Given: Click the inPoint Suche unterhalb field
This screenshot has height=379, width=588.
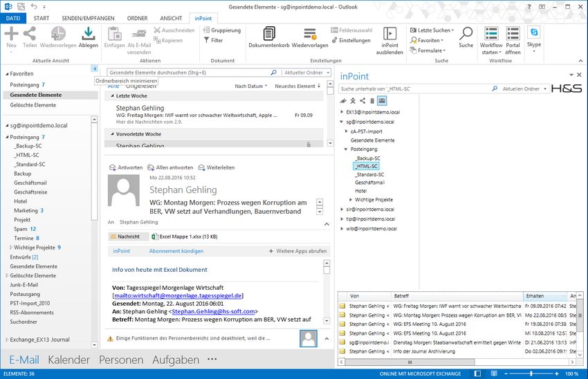Looking at the screenshot, I should (x=414, y=89).
